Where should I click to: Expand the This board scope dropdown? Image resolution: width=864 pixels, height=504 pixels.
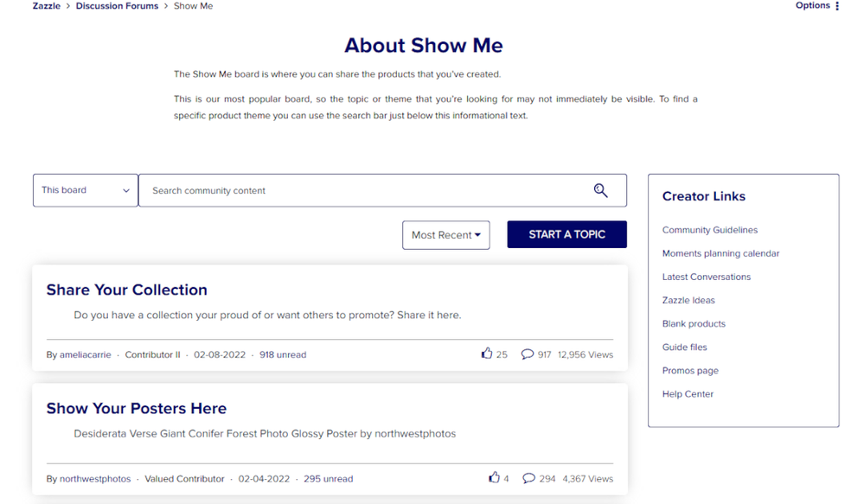tap(85, 190)
